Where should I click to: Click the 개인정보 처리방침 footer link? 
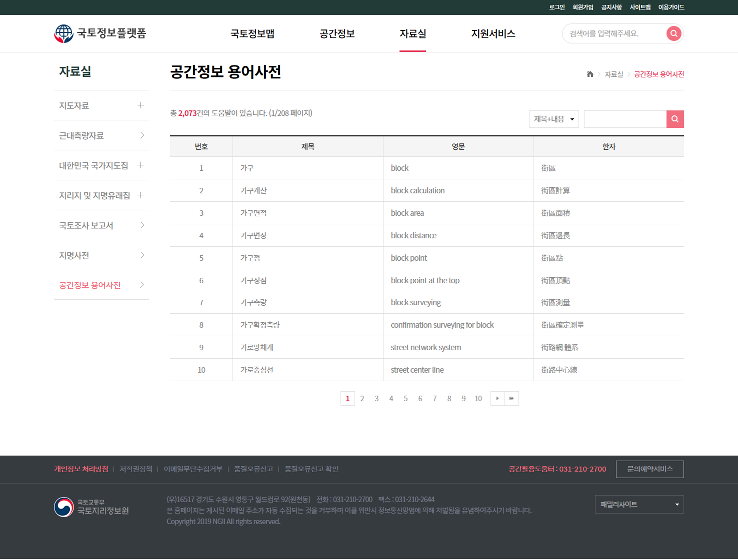[x=81, y=469]
